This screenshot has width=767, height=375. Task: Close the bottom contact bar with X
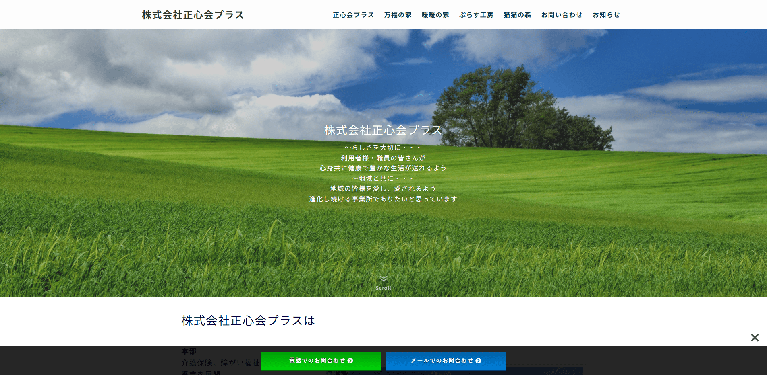point(755,337)
